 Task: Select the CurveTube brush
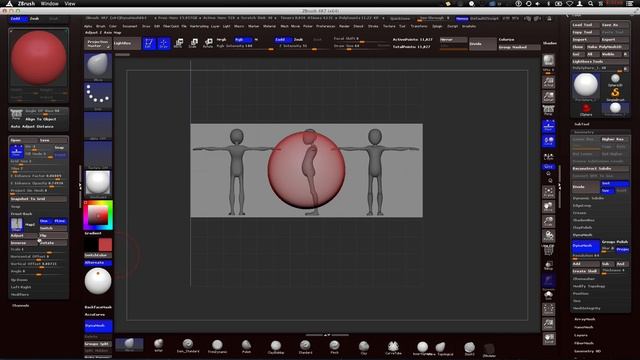(x=393, y=347)
